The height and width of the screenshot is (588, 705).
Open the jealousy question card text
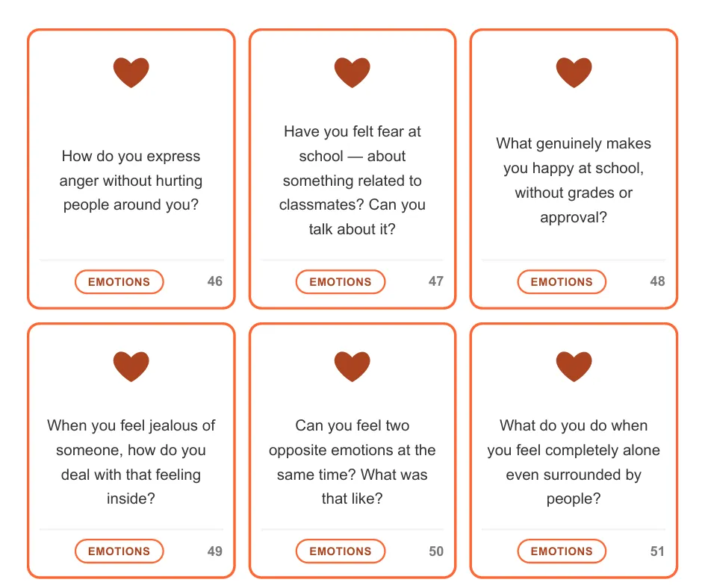click(131, 462)
